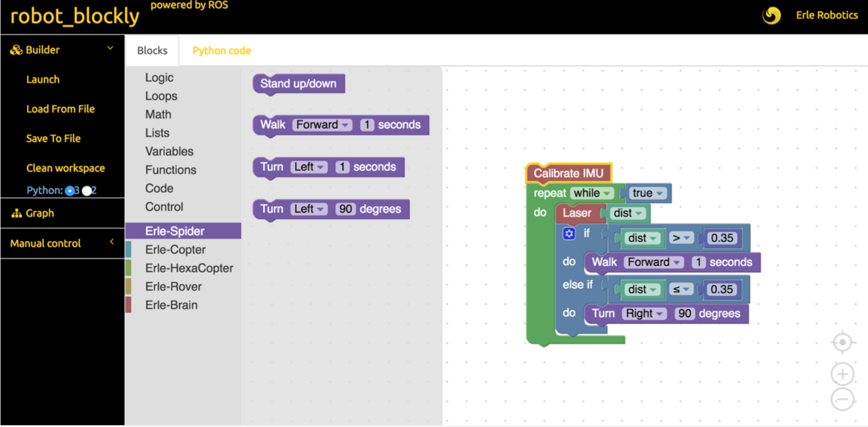Collapse the Builder menu chevron
Screen dimensions: 868x427
coord(110,48)
